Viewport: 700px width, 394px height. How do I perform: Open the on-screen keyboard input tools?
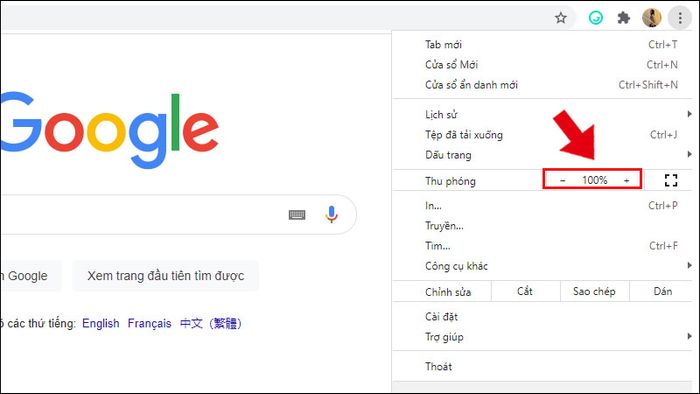pyautogui.click(x=297, y=215)
